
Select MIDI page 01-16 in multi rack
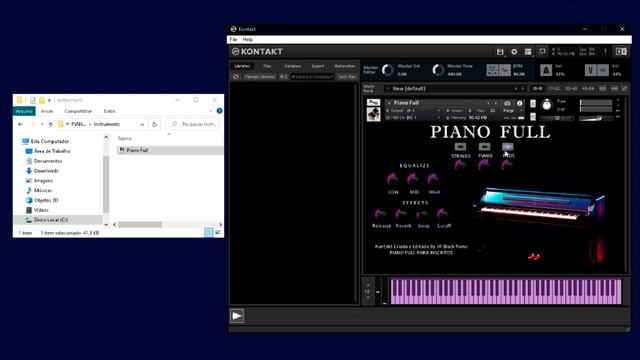pyautogui.click(x=538, y=89)
